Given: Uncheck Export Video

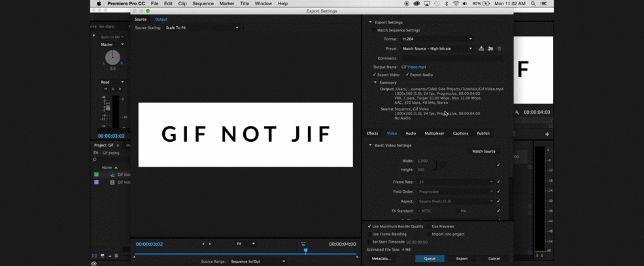Looking at the screenshot, I should (x=374, y=75).
